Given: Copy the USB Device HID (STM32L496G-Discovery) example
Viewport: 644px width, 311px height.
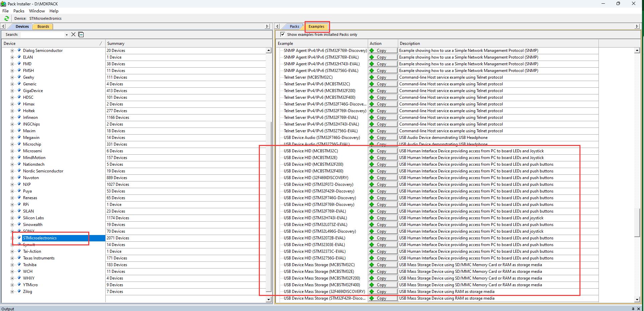Looking at the screenshot, I should coord(383,231).
